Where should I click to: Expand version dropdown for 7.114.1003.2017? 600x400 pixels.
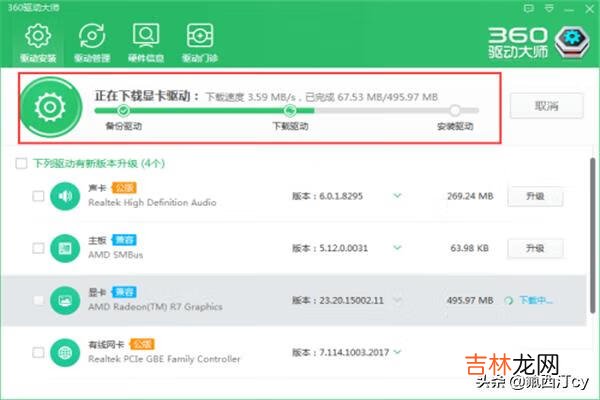[398, 352]
